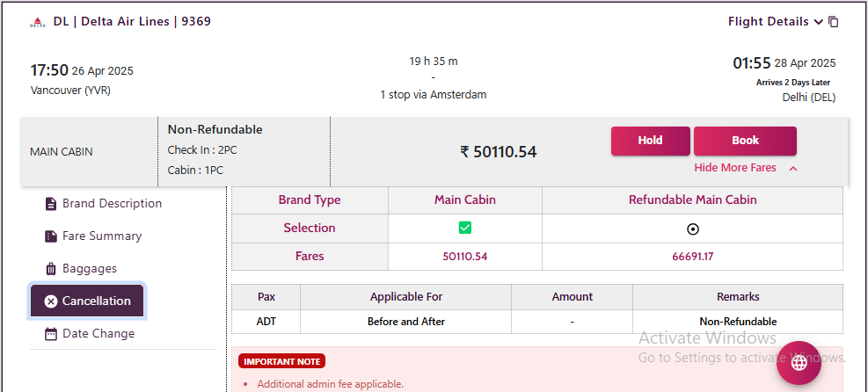Open the Baggages tab
The image size is (868, 392).
[90, 269]
